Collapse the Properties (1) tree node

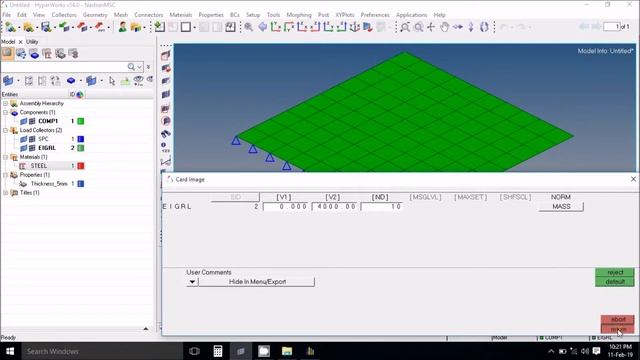[6, 175]
